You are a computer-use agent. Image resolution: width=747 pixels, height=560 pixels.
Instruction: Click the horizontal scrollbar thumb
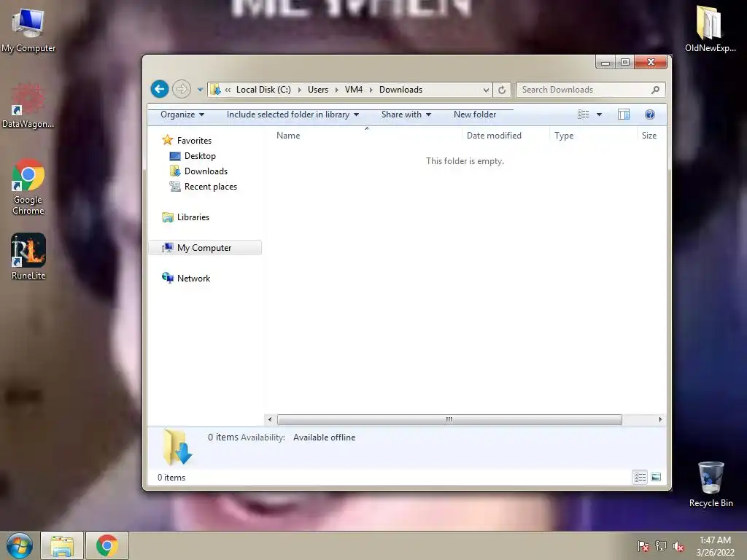449,419
